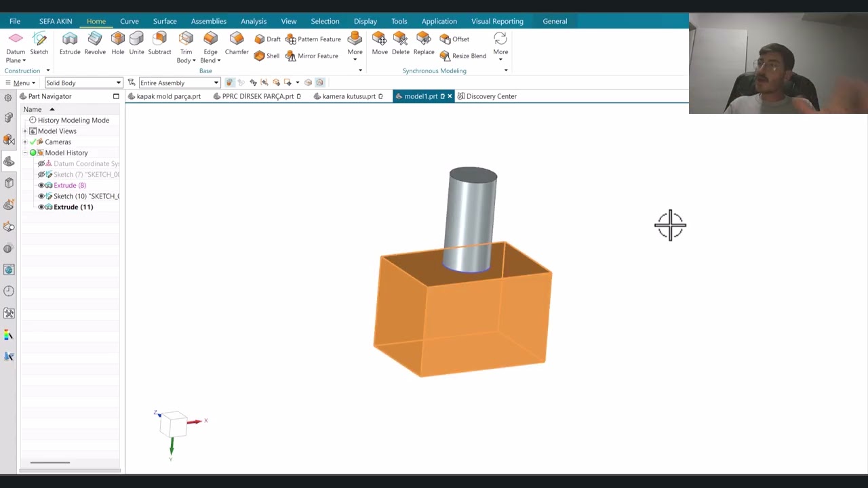Click the Offset command

(454, 39)
